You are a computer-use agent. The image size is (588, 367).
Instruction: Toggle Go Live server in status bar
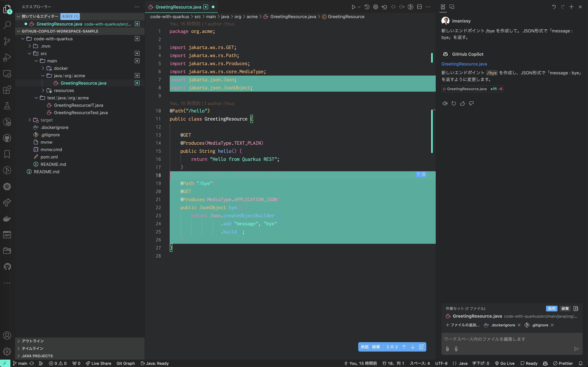[x=505, y=363]
